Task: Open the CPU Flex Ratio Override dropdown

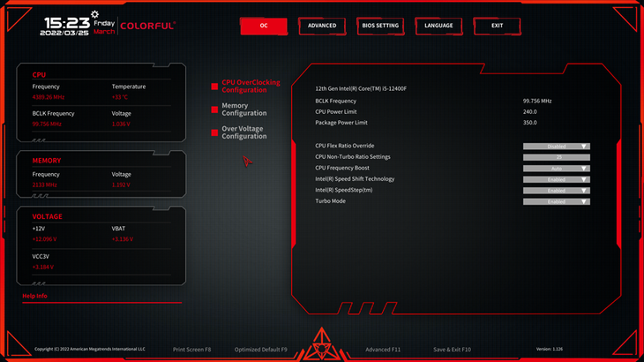Action: (556, 146)
